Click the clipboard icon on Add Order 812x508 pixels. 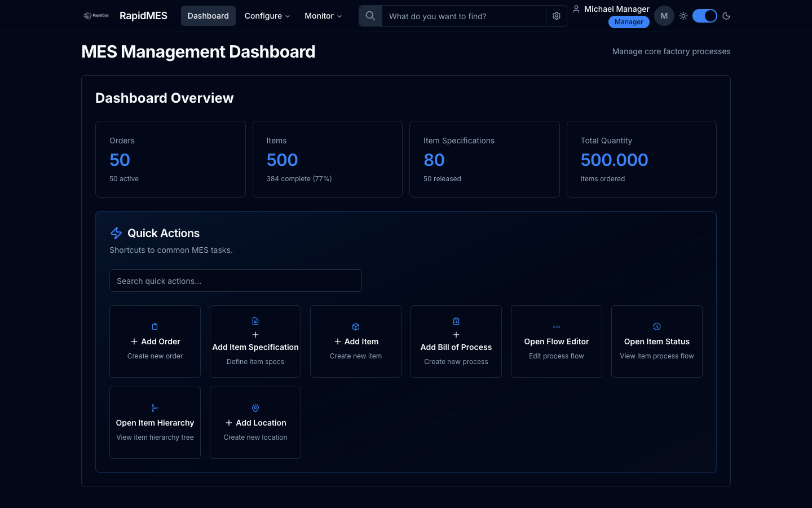tap(155, 326)
